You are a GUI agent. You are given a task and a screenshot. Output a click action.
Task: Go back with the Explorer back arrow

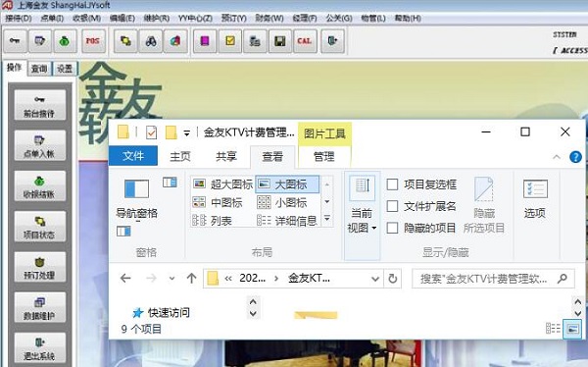(125, 279)
